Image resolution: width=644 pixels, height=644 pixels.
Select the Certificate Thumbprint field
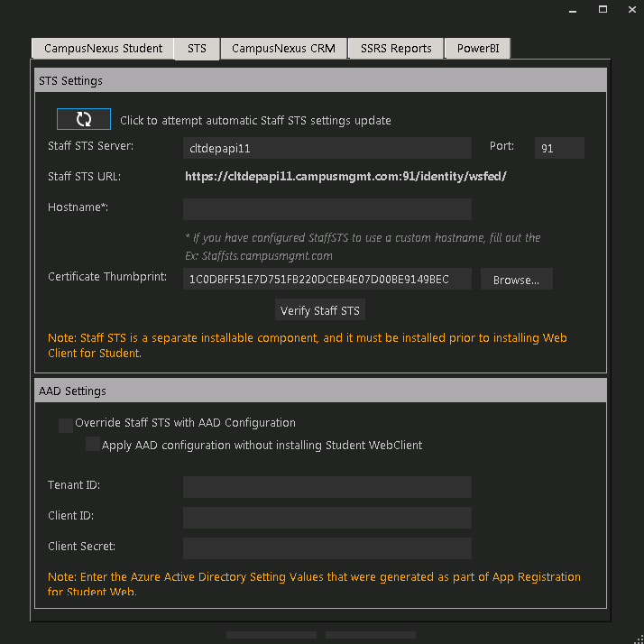click(327, 280)
